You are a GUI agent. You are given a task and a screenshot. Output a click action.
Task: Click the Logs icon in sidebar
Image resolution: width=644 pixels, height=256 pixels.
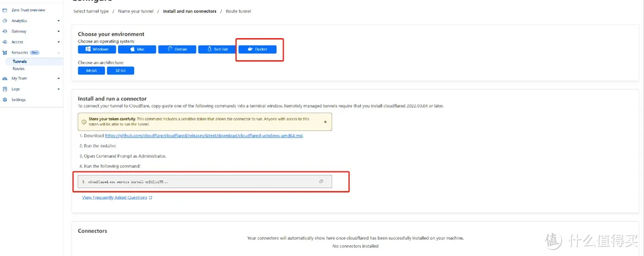coord(5,89)
